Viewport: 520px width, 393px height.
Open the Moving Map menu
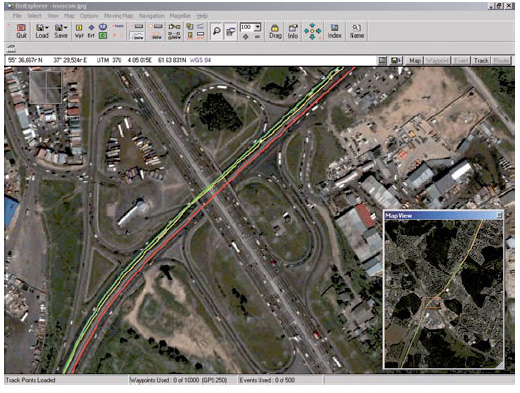[x=118, y=16]
